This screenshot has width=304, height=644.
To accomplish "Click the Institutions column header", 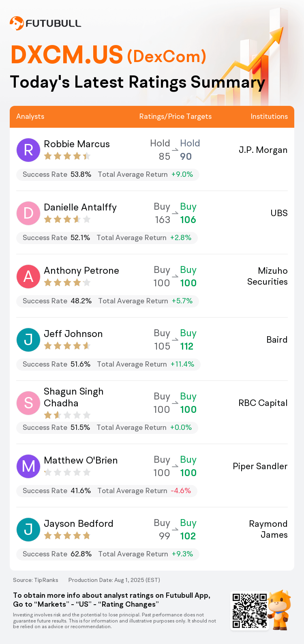I will [x=269, y=116].
